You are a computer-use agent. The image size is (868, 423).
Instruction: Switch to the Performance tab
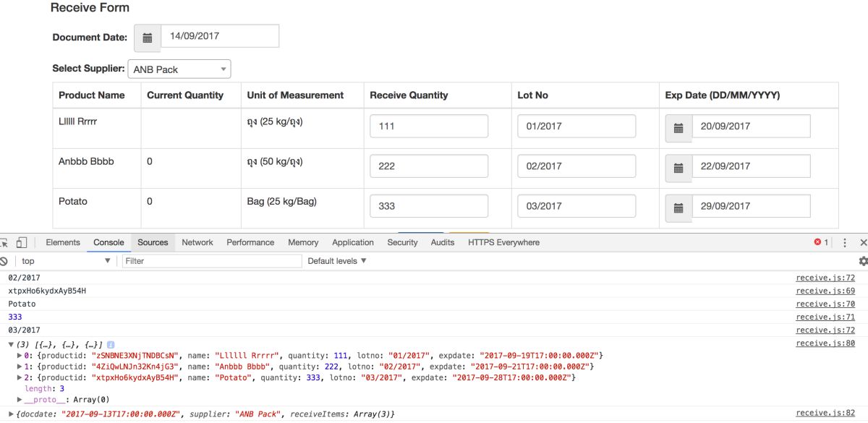click(x=250, y=242)
